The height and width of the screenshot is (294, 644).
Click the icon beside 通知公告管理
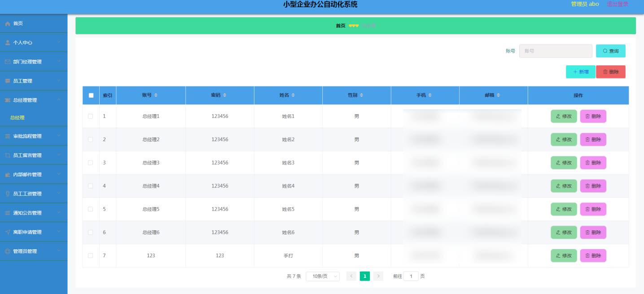pos(8,213)
